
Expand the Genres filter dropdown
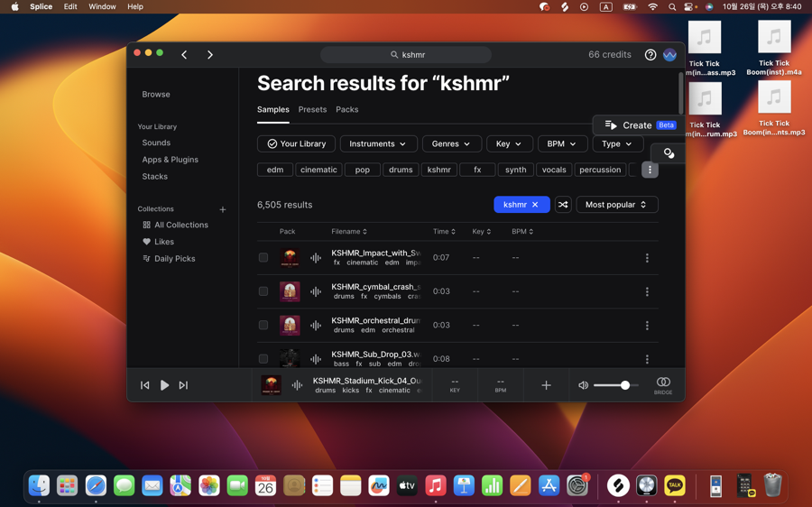point(452,144)
